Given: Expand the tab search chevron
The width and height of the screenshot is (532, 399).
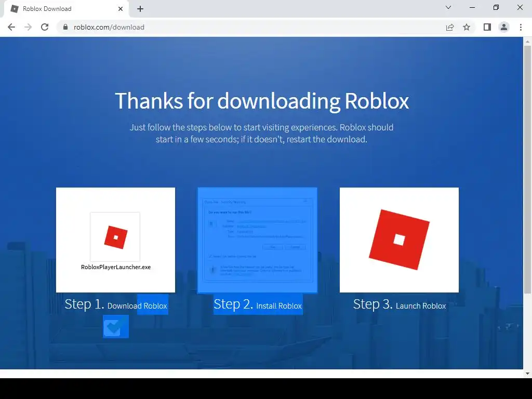Looking at the screenshot, I should pos(448,7).
